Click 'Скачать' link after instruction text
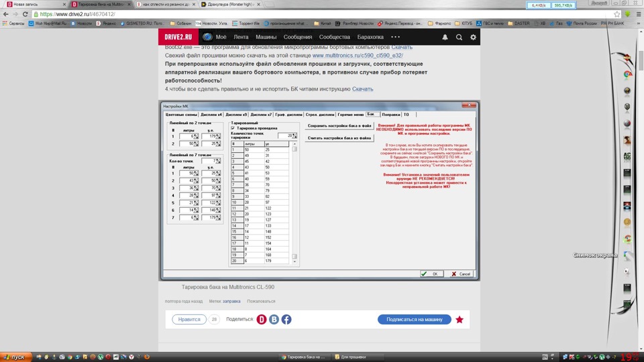The height and width of the screenshot is (362, 644). 362,88
